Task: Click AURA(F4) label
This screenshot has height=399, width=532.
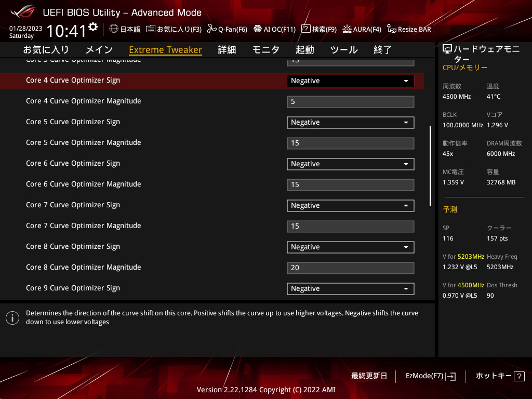Action: pyautogui.click(x=367, y=29)
